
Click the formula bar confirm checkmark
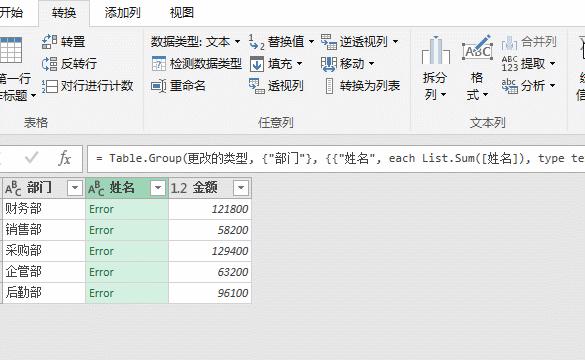[32, 158]
